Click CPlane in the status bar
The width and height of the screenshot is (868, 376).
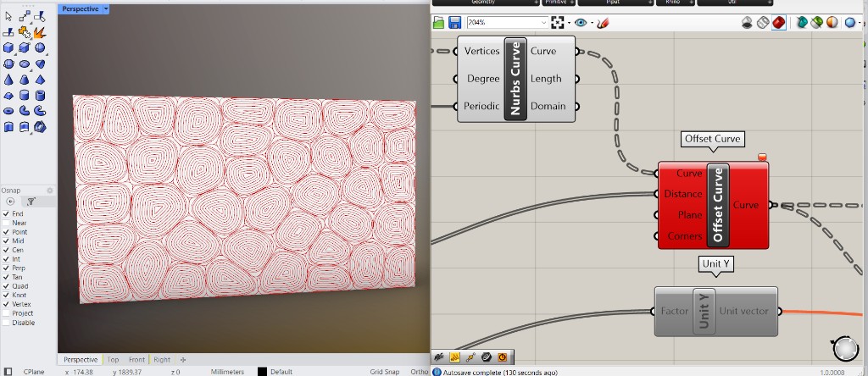34,372
